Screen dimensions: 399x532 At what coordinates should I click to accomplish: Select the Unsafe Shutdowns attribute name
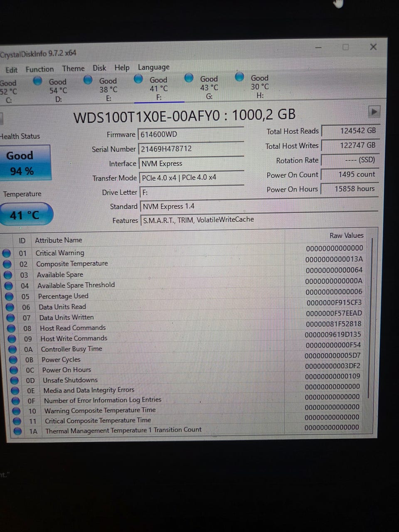[70, 380]
